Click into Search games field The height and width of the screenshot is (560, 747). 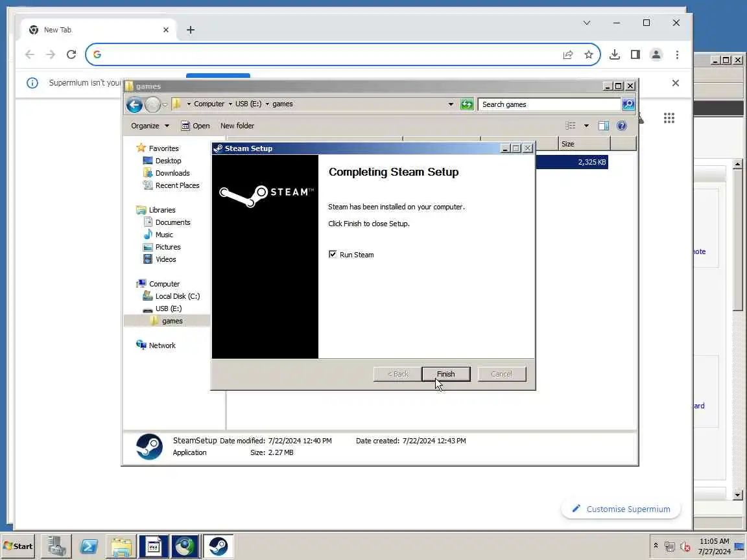point(549,104)
